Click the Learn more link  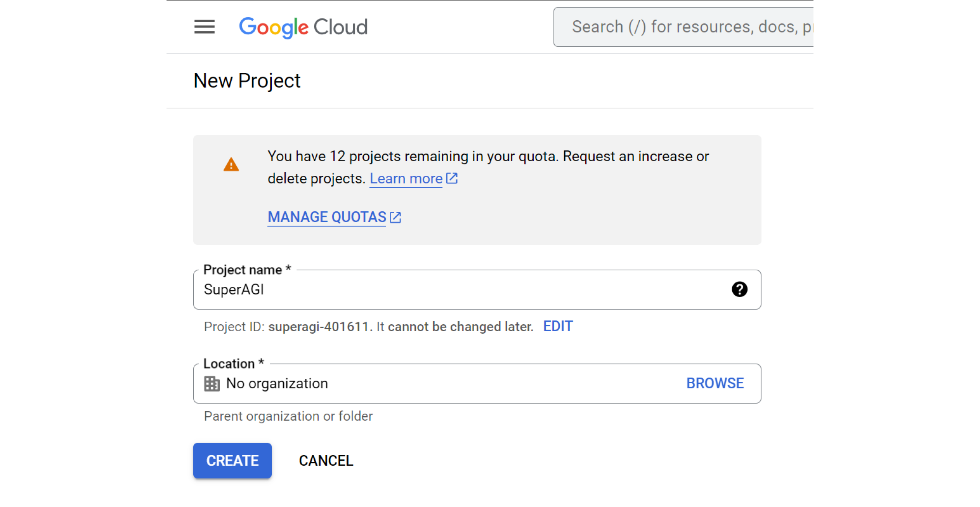[406, 179]
